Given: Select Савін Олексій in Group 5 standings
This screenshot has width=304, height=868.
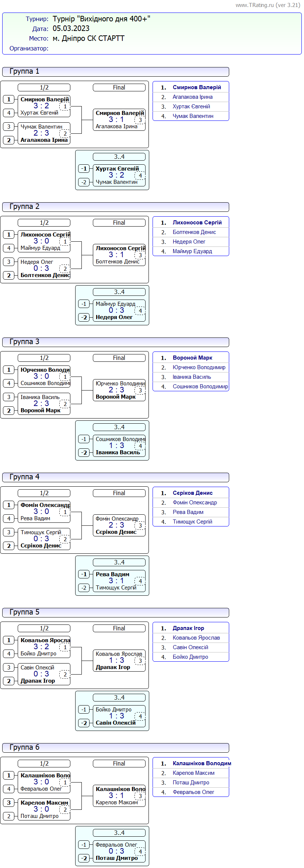Looking at the screenshot, I should [190, 647].
